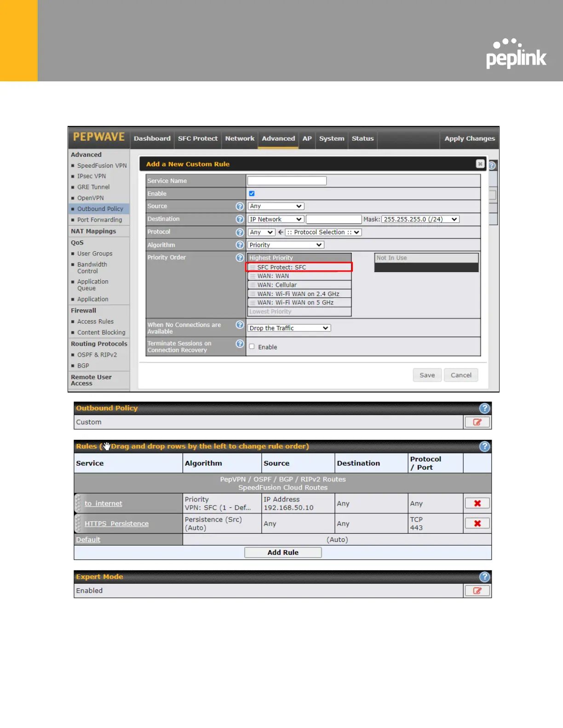
Task: Open the Default rule link
Action: point(88,540)
